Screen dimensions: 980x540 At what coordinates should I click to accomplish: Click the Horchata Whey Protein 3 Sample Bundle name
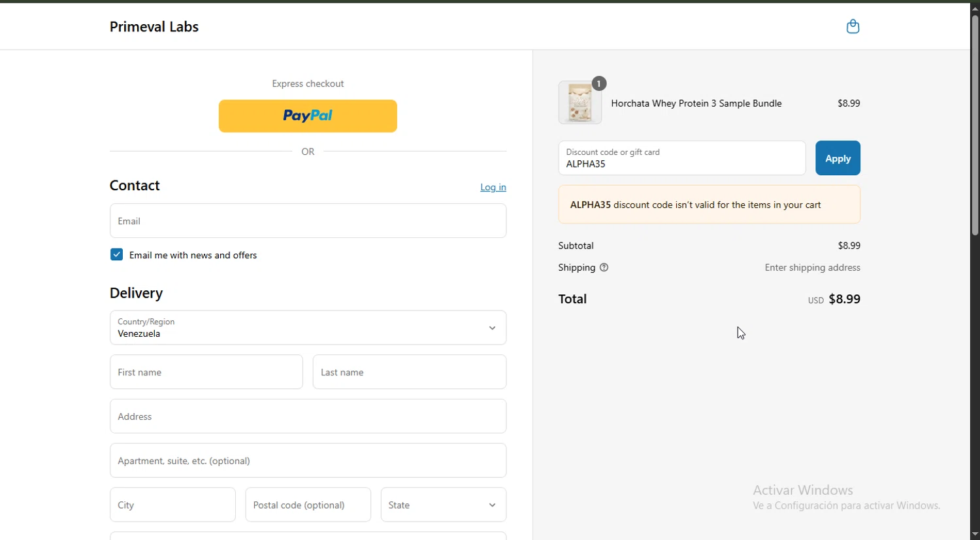[696, 103]
